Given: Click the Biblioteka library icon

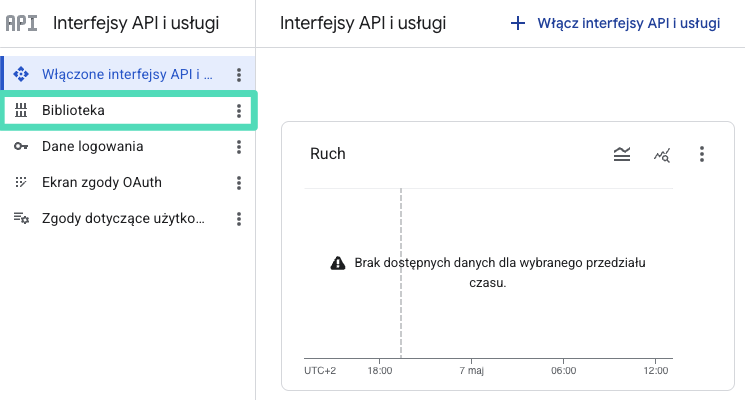Looking at the screenshot, I should coord(21,110).
